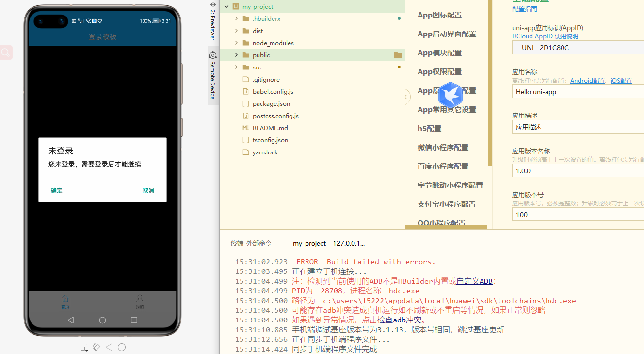Image resolution: width=644 pixels, height=354 pixels.
Task: Click the 应用名称 field with Hello uni-app
Action: click(x=577, y=92)
